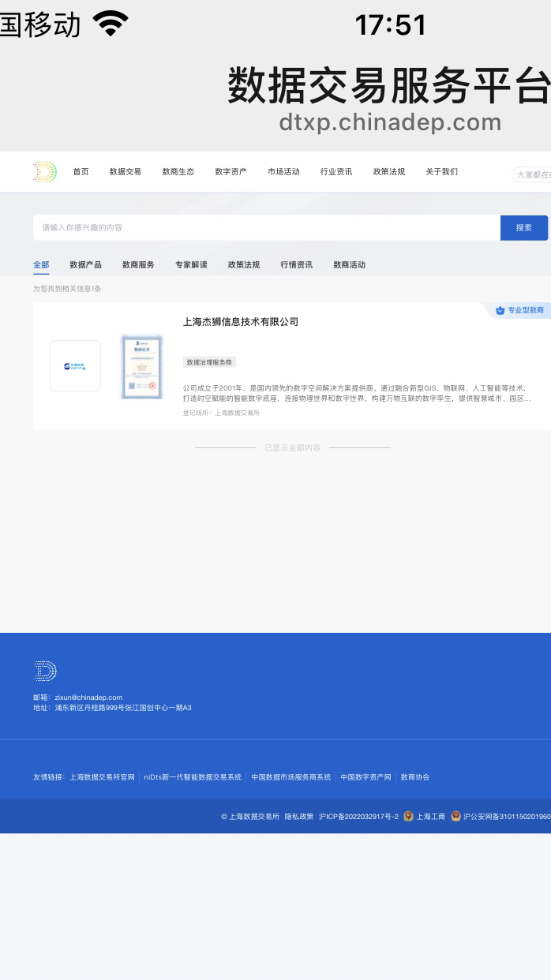Click the 大家都在搜 search box in header
Screen dimensions: 551x980
(532, 174)
